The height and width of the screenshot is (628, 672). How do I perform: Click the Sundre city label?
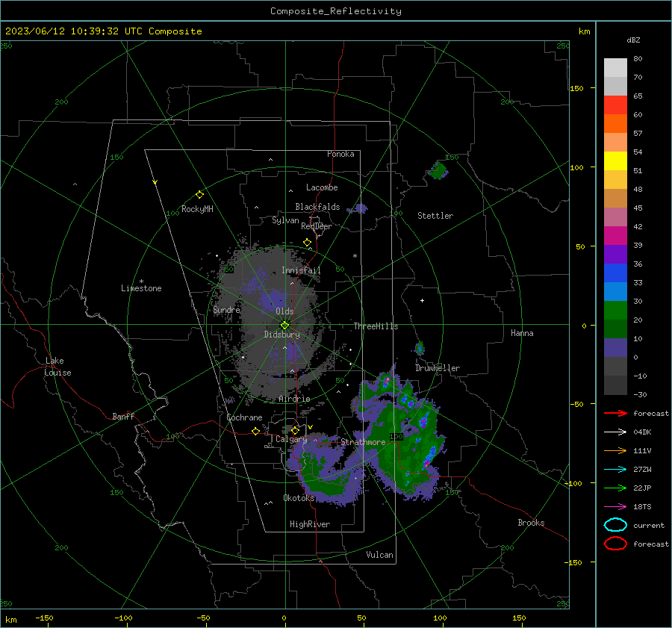point(227,309)
